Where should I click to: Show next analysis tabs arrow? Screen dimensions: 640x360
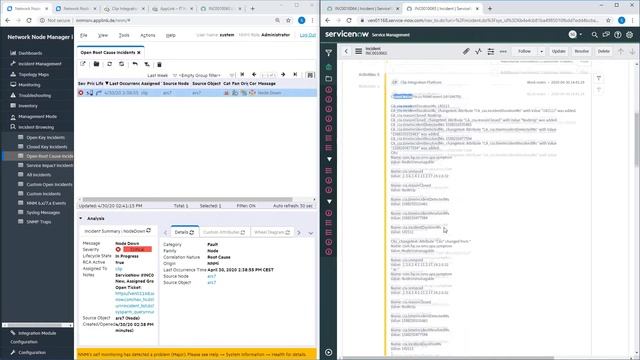point(299,233)
